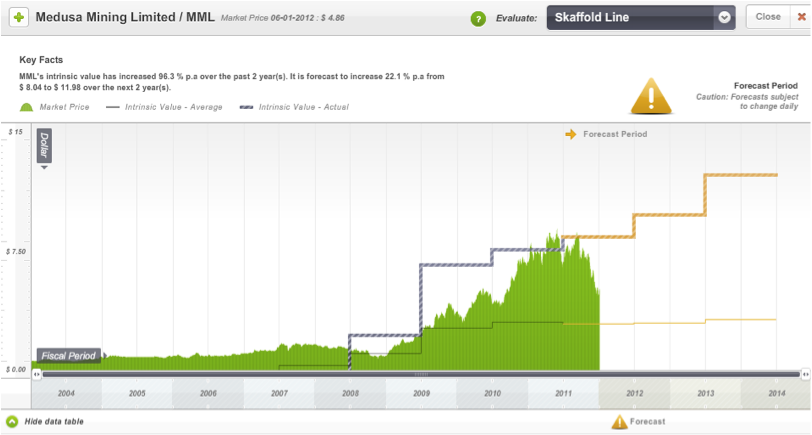
Task: Click the green plus add icon
Action: click(19, 17)
